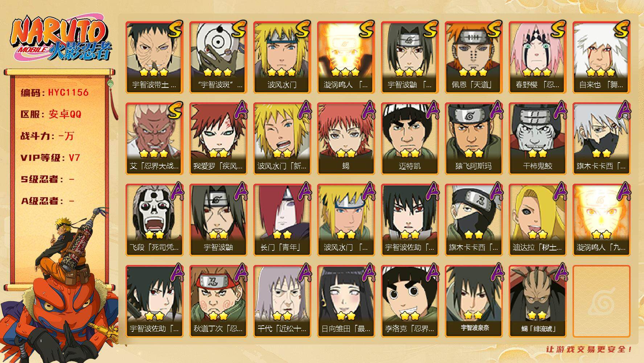Select the 长门「青年」 character card
The height and width of the screenshot is (363, 644).
[282, 220]
